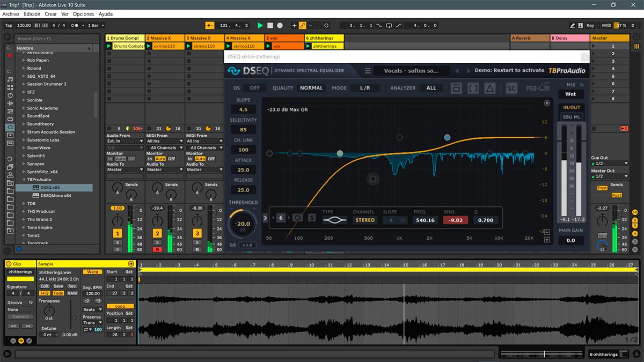Launch the vox clip on track 5

click(269, 46)
